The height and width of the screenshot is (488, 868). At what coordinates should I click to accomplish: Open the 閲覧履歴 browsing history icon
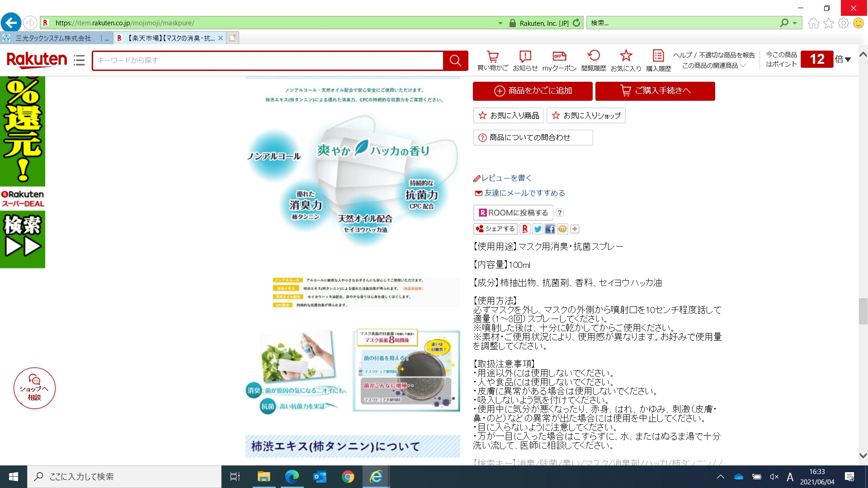point(594,61)
